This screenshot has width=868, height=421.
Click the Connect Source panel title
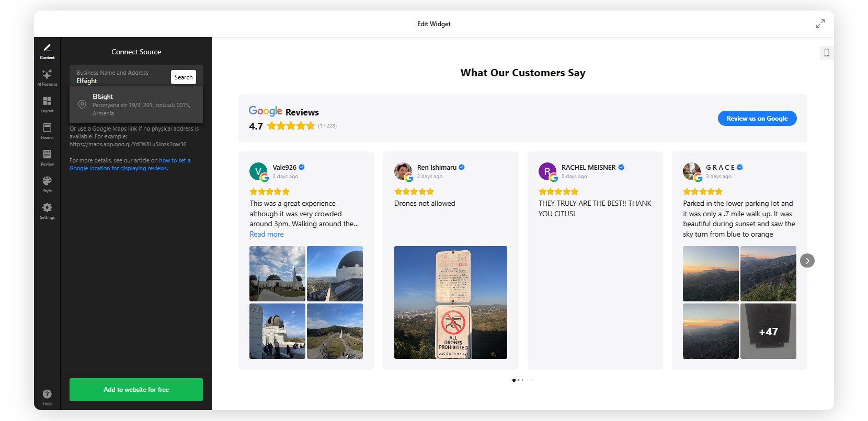pyautogui.click(x=136, y=52)
